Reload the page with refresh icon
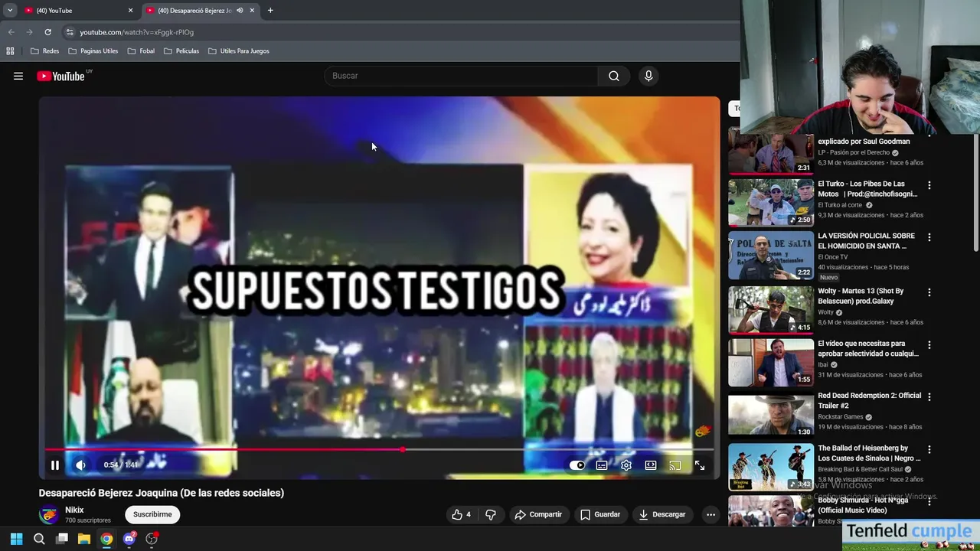980x551 pixels. 47,32
